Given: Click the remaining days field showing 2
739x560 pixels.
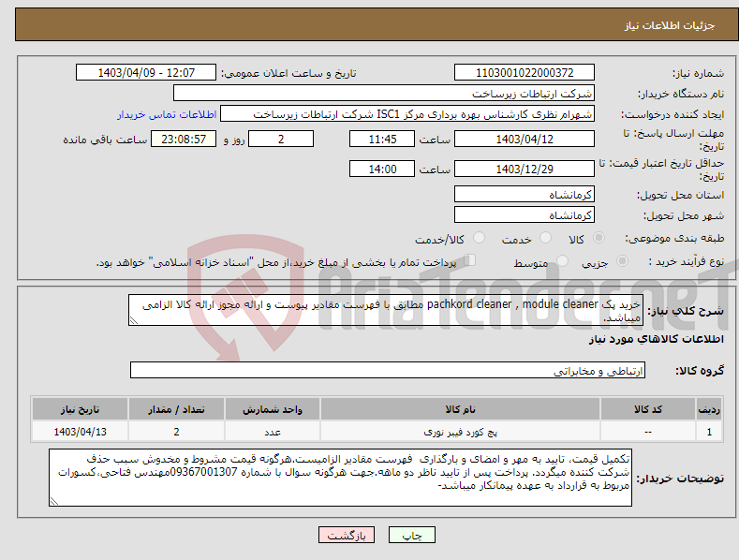Looking at the screenshot, I should [281, 139].
